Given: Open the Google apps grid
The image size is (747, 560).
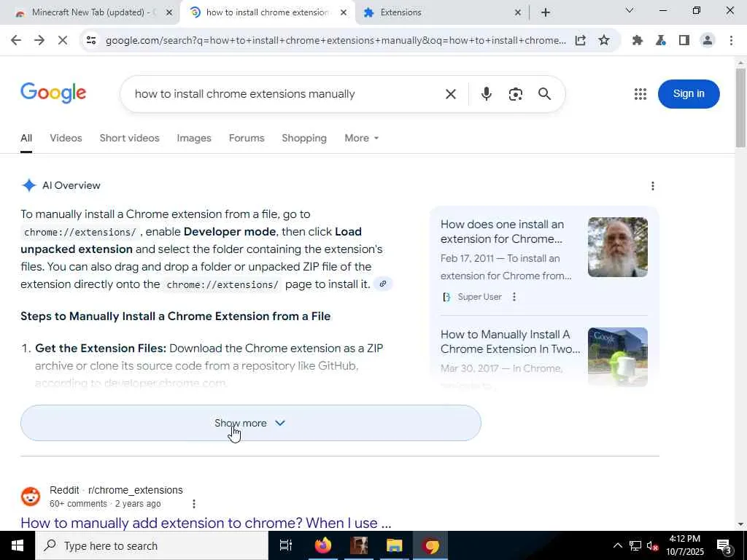Looking at the screenshot, I should coord(640,94).
